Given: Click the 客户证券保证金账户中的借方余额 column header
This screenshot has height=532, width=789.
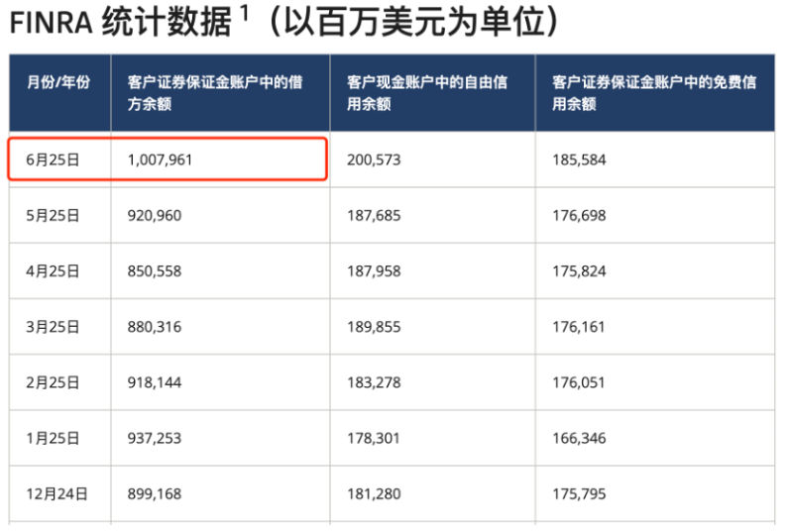Looking at the screenshot, I should pos(215,92).
